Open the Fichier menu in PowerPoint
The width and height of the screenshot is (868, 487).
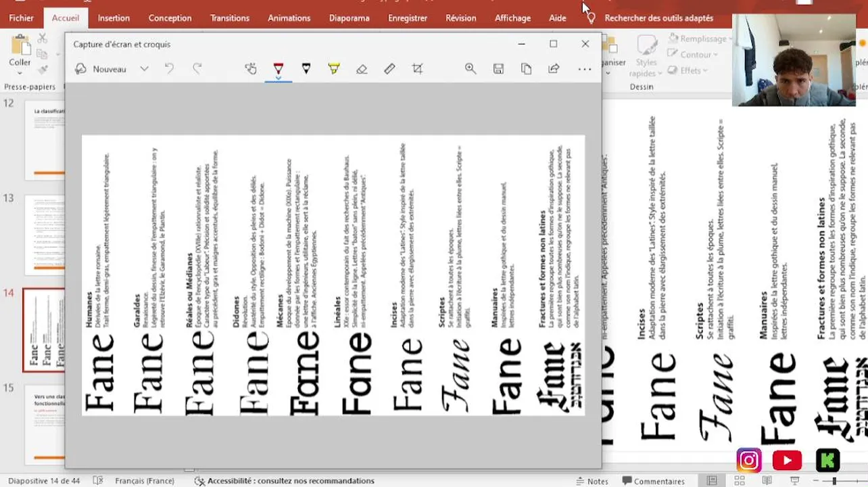tap(21, 18)
